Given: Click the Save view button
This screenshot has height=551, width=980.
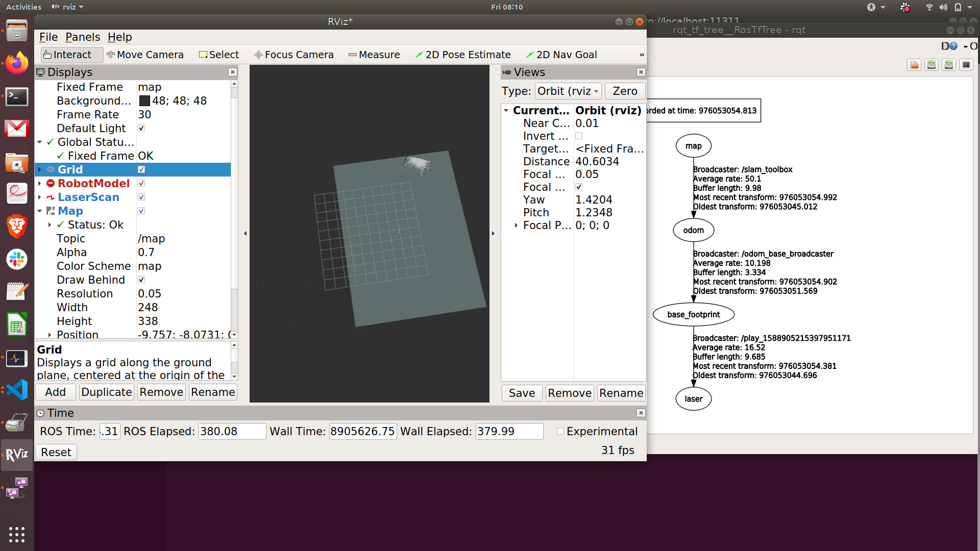Looking at the screenshot, I should (522, 392).
